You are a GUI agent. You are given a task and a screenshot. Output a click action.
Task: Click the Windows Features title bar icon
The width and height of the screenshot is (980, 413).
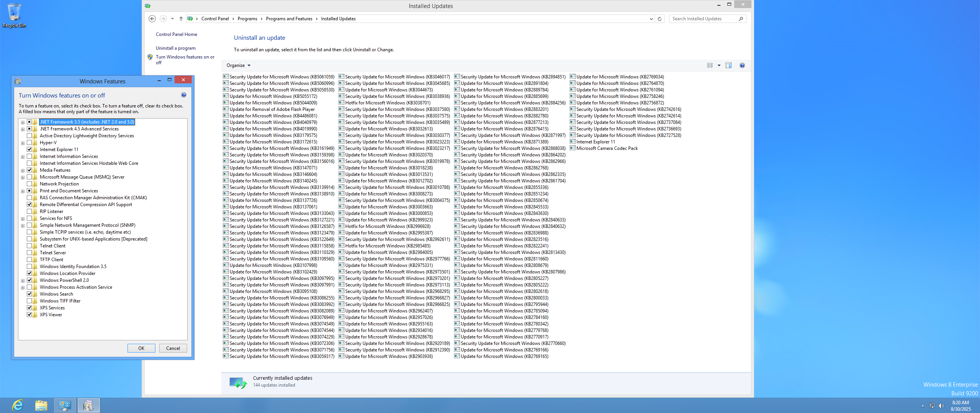(x=18, y=81)
